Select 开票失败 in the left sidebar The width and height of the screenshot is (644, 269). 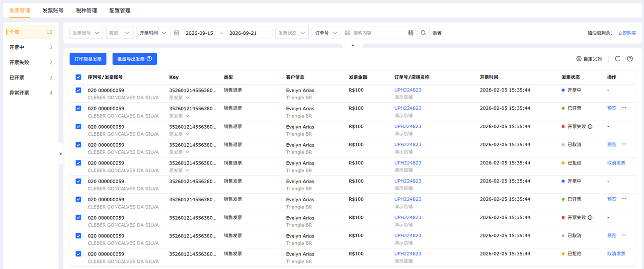(30, 62)
